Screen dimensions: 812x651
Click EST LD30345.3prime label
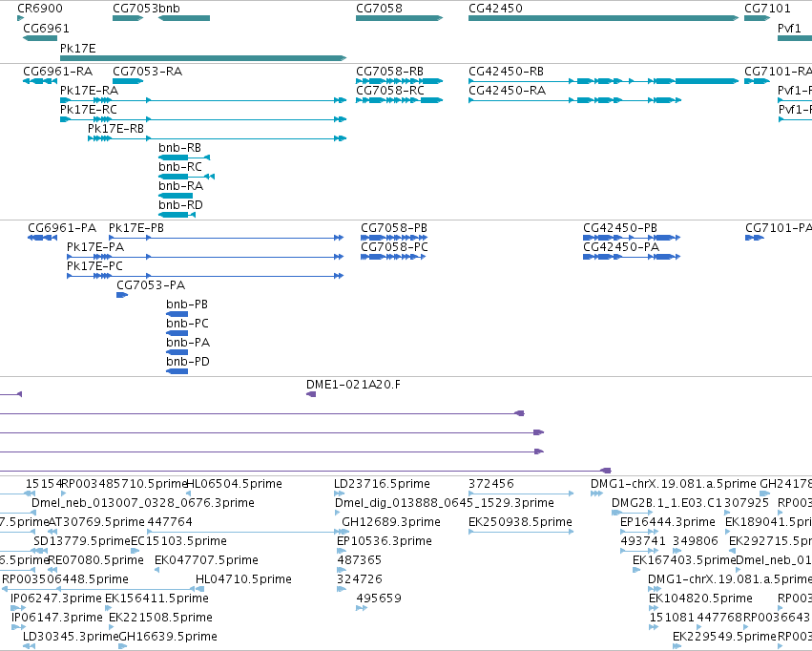[x=71, y=637]
